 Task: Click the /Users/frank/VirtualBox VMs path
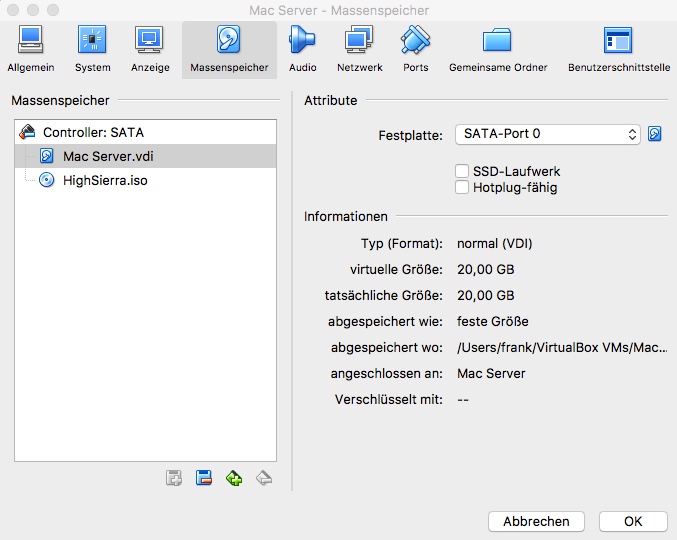[562, 347]
